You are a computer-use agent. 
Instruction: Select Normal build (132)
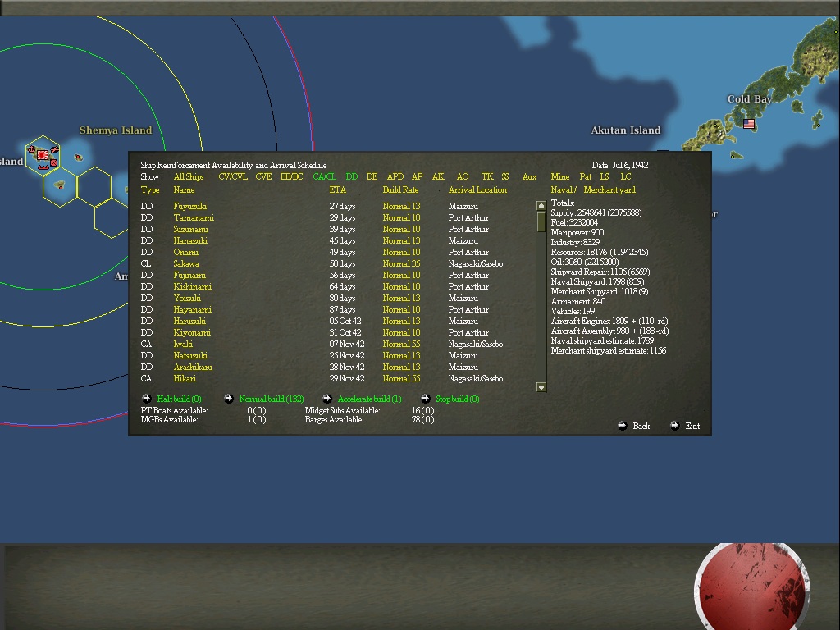coord(271,399)
